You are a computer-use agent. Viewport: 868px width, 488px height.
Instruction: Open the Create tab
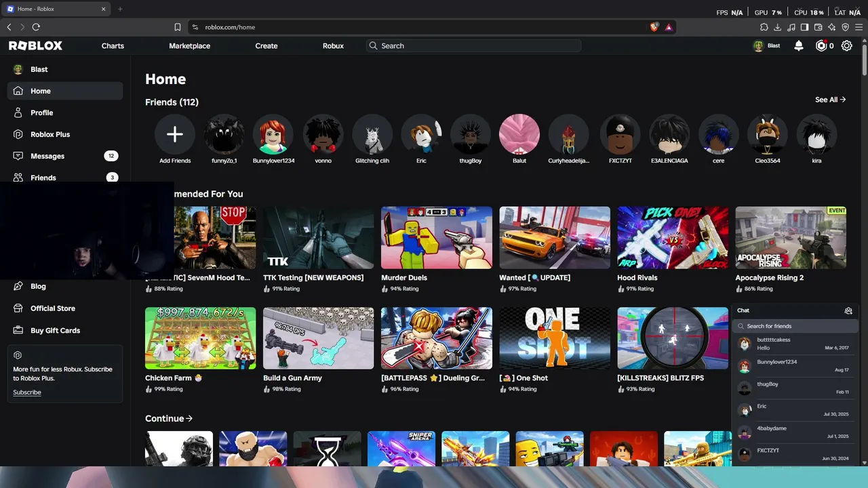point(267,45)
